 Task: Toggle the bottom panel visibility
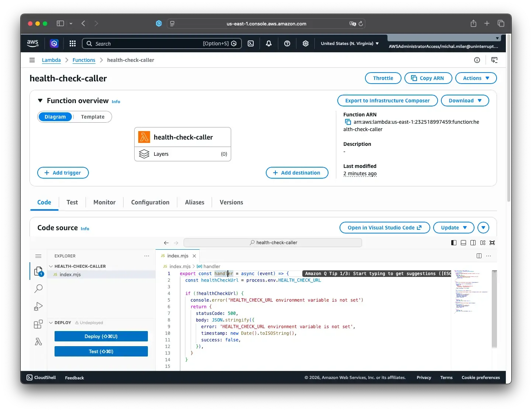click(463, 243)
